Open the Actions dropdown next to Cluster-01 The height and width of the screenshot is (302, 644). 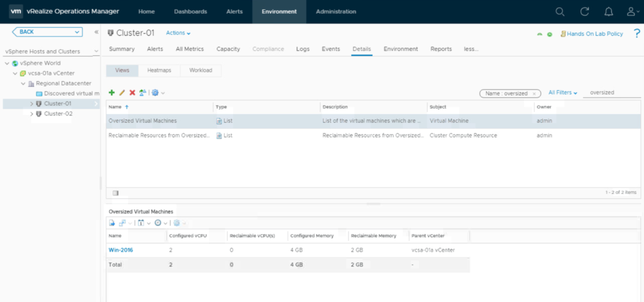178,33
